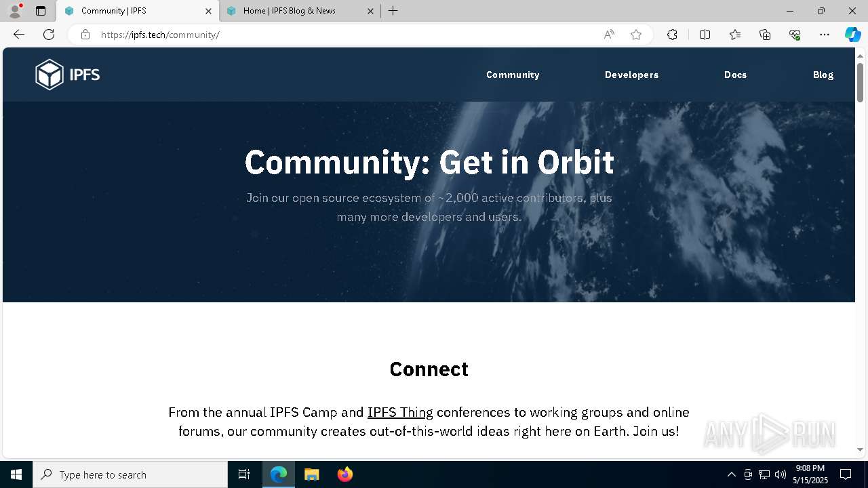868x488 pixels.
Task: Open Browser essentials heart icon
Action: coord(795,35)
